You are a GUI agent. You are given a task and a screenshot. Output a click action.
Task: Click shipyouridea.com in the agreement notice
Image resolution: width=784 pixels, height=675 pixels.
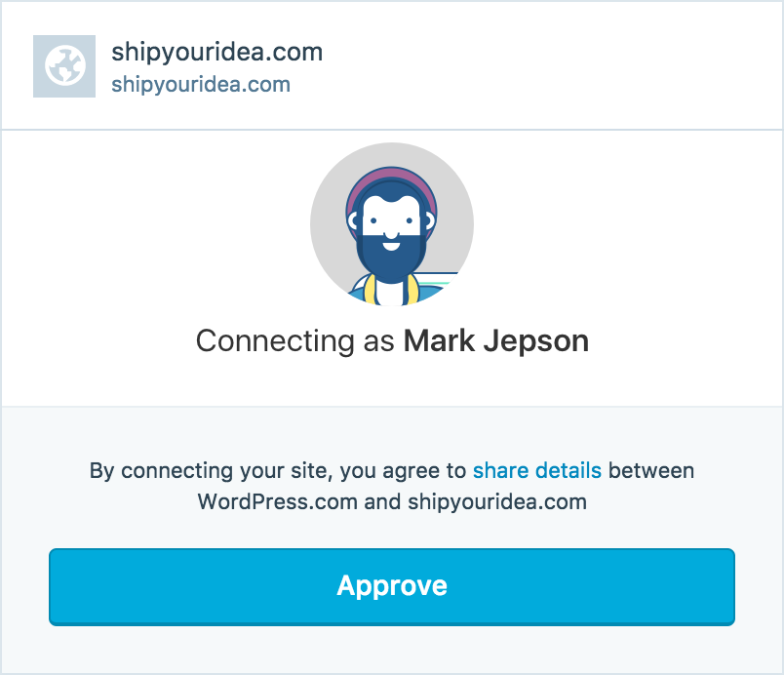(497, 502)
